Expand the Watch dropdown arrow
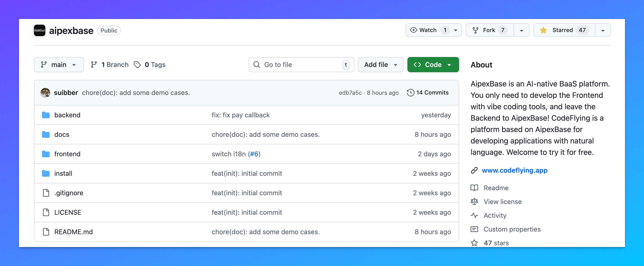 click(x=456, y=30)
